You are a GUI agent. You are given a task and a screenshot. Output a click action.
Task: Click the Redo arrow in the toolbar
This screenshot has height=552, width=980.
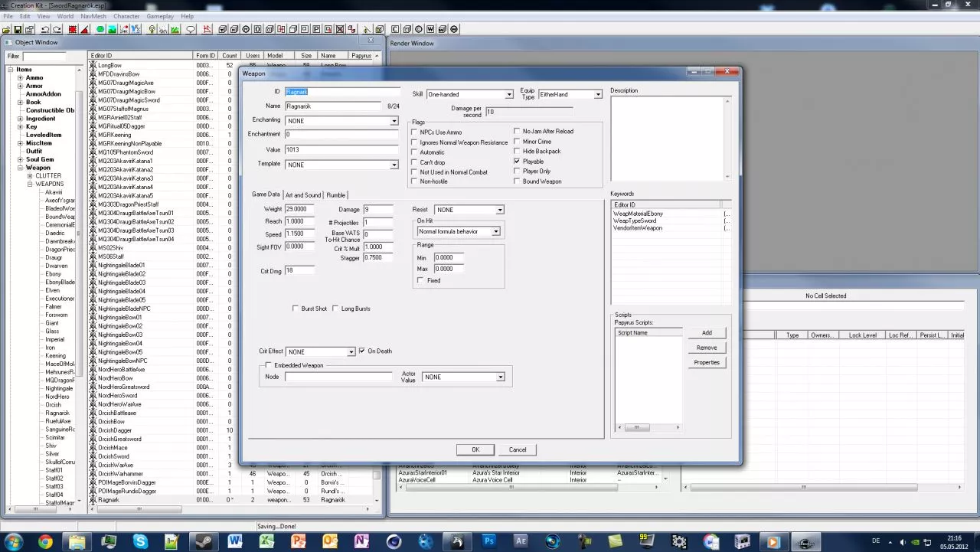57,29
